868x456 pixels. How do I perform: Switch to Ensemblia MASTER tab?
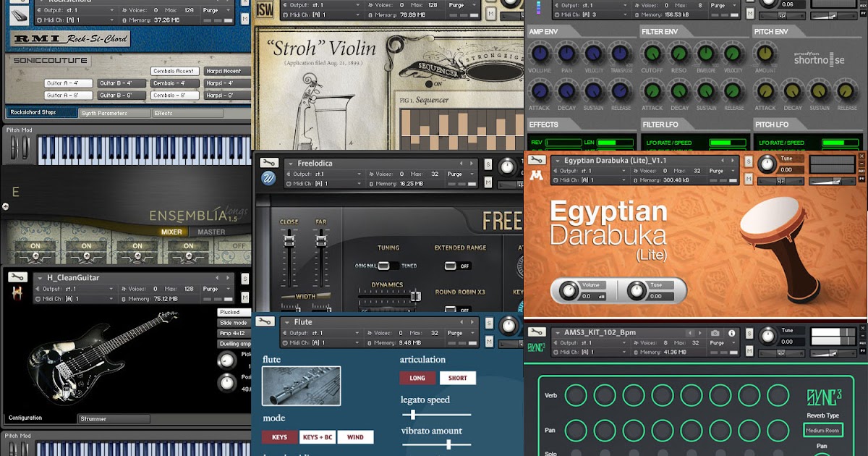(211, 232)
